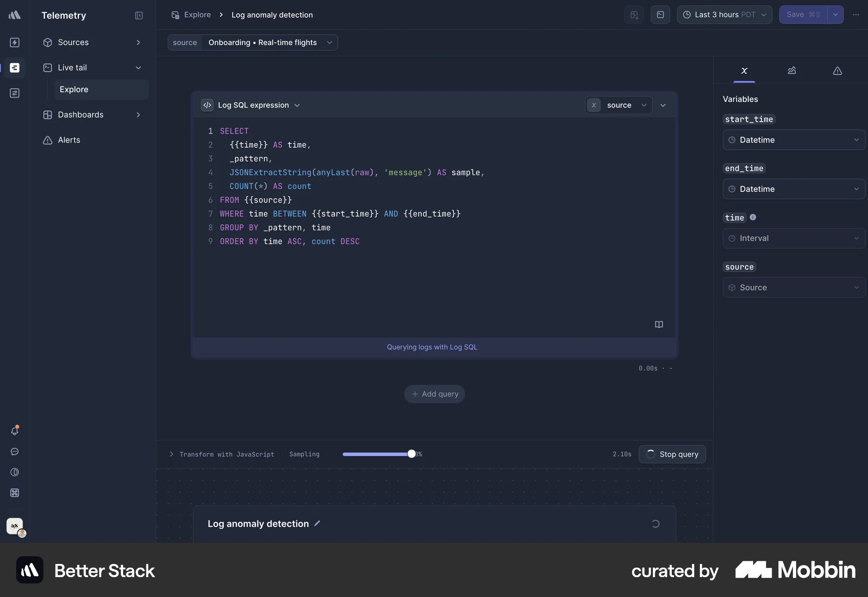Click the pencil icon to rename Log anomaly detection

(x=317, y=524)
